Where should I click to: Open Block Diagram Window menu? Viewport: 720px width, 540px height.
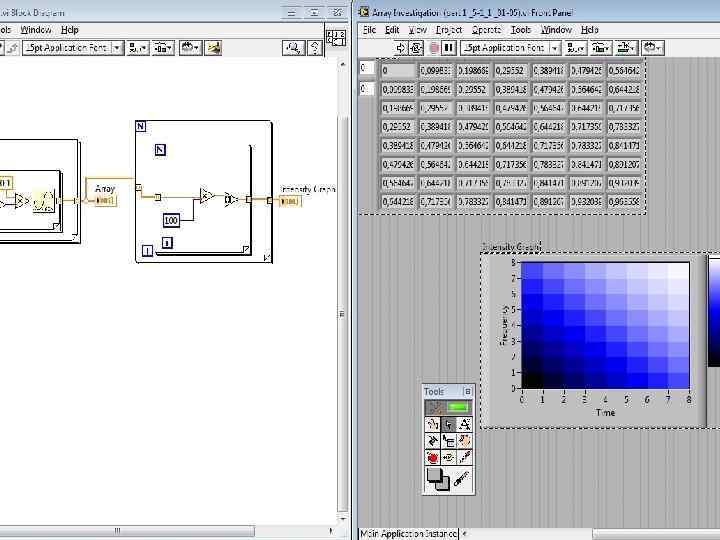point(36,30)
